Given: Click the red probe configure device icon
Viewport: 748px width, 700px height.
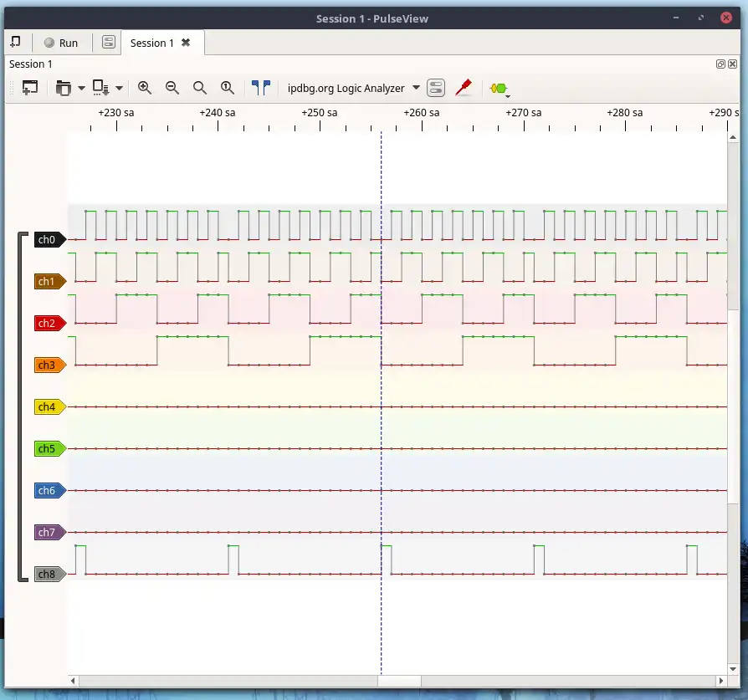Looking at the screenshot, I should click(x=463, y=88).
